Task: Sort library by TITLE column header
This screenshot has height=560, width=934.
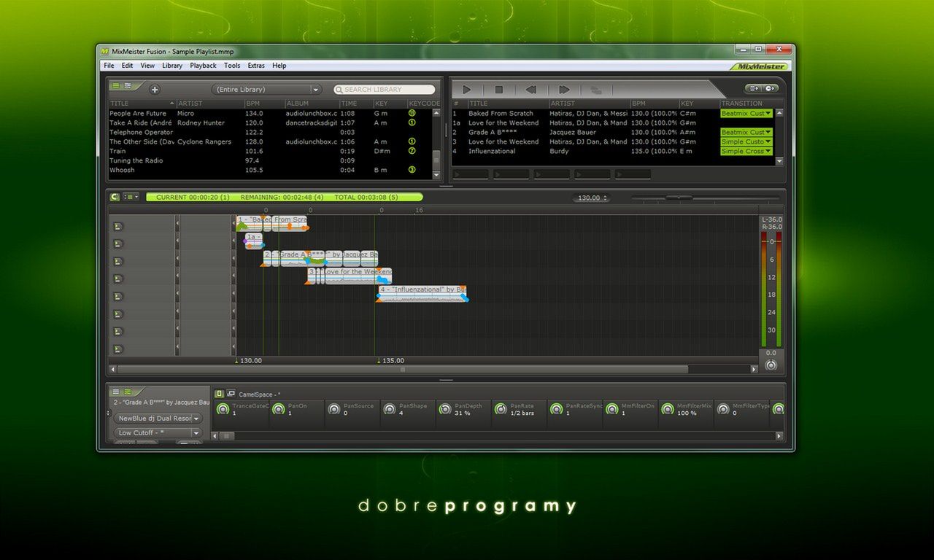Action: click(142, 104)
